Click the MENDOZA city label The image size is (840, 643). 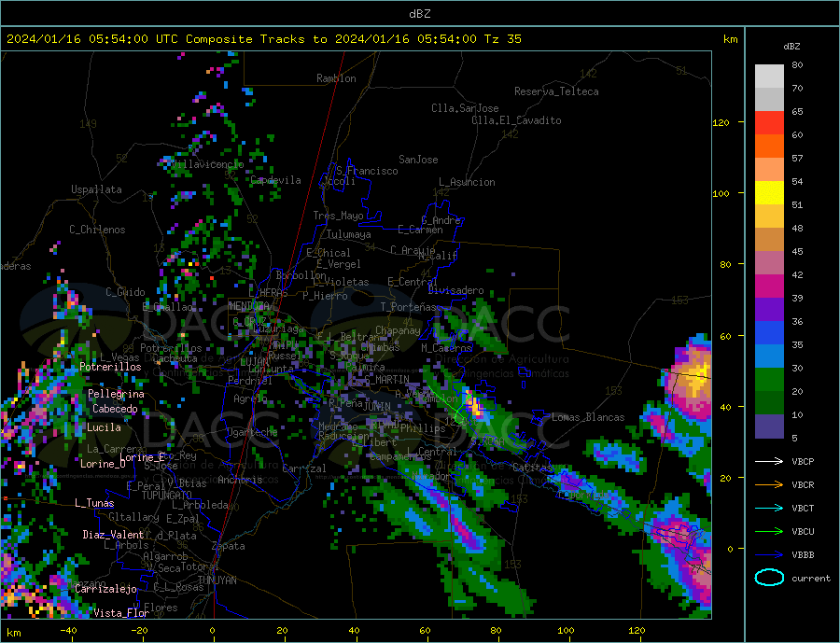pyautogui.click(x=249, y=306)
